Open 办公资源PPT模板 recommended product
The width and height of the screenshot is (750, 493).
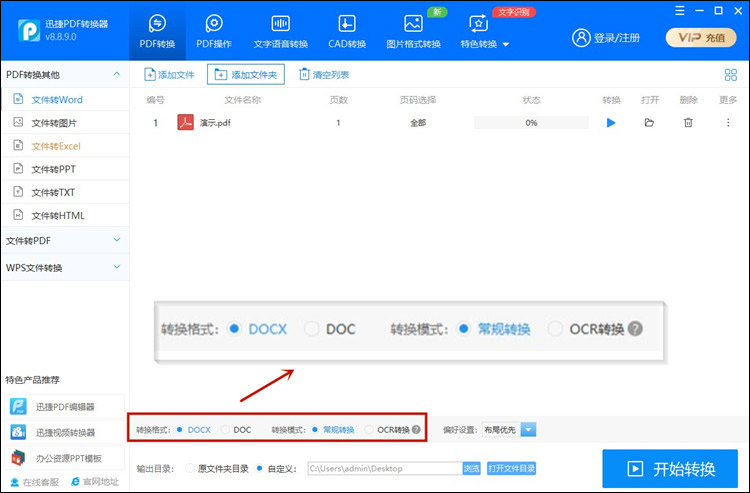click(x=65, y=458)
